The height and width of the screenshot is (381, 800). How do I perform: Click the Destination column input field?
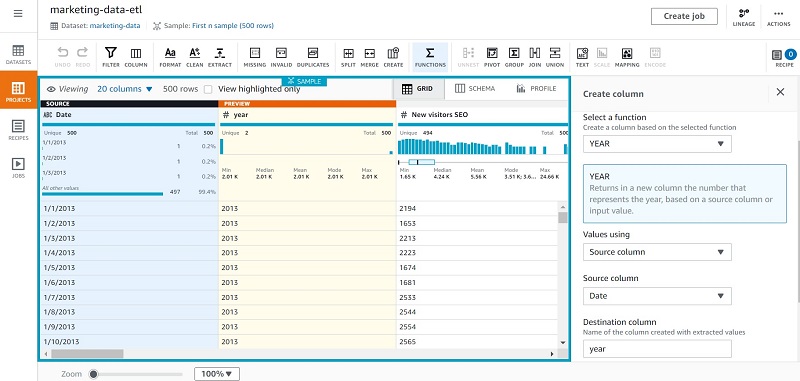657,349
